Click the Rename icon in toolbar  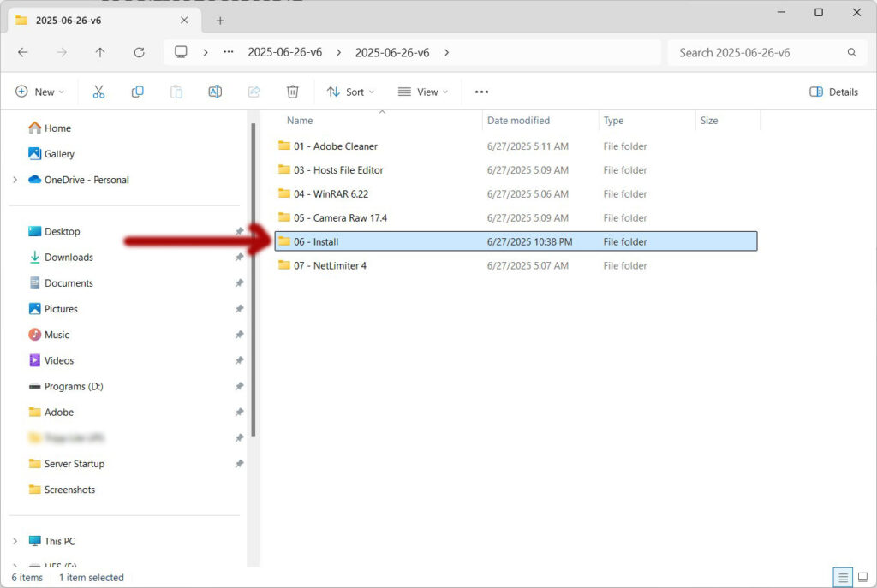pos(215,92)
